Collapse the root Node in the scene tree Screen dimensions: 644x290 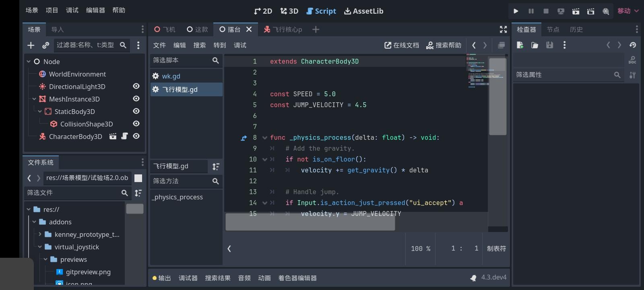tap(29, 62)
